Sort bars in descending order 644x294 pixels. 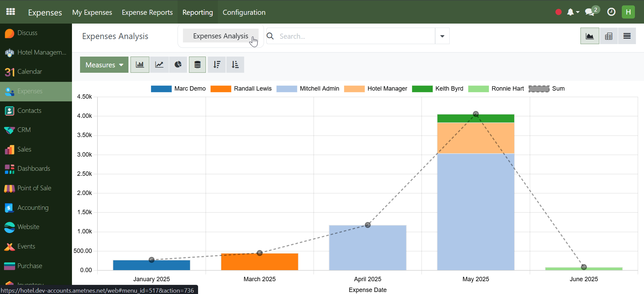coord(217,65)
